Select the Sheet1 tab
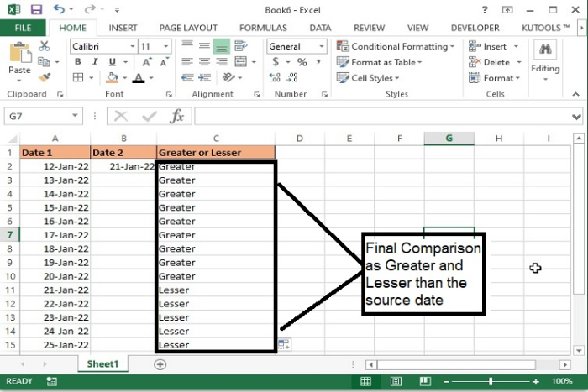 point(102,364)
